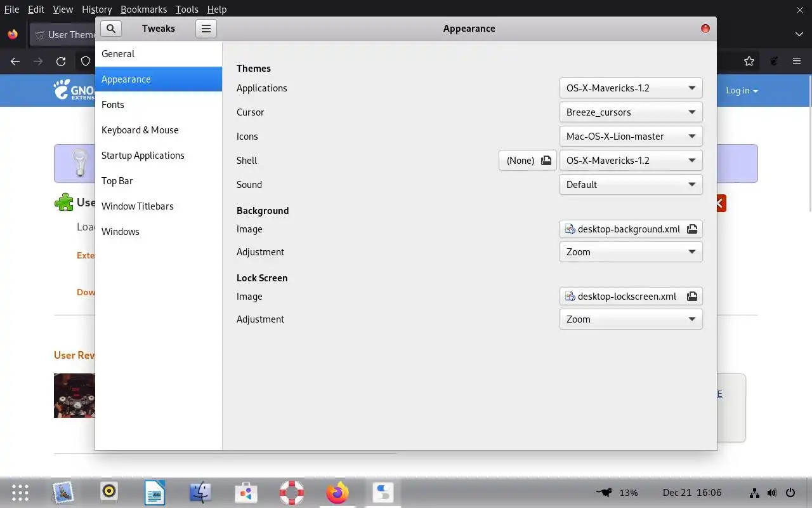Viewport: 812px width, 508px height.
Task: Open the Tweaks hamburger menu
Action: [206, 29]
